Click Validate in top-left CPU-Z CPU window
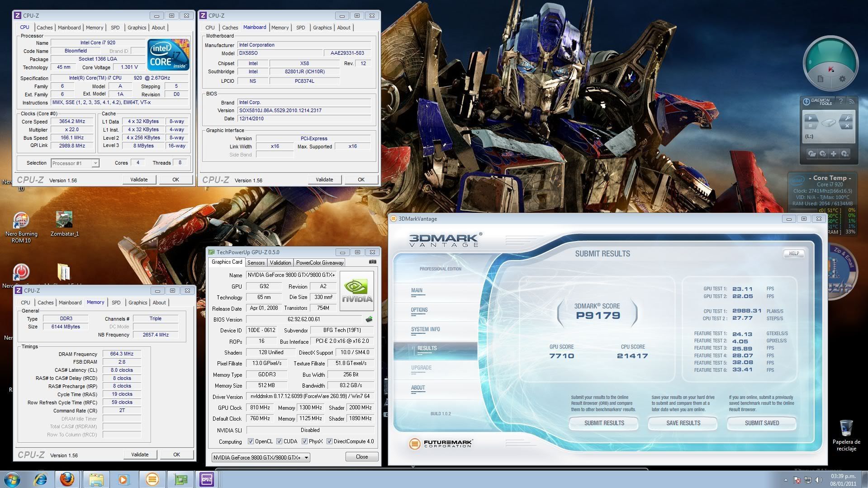868x488 pixels. pyautogui.click(x=139, y=180)
